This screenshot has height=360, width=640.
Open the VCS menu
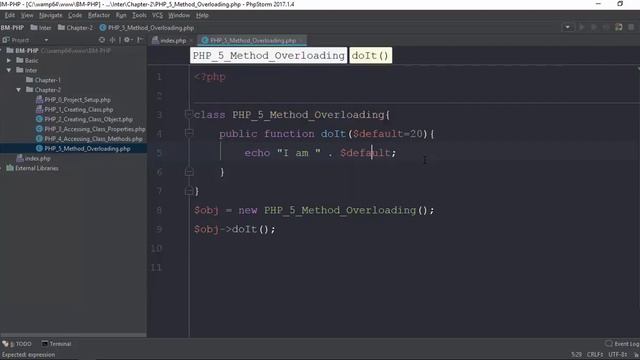pyautogui.click(x=157, y=15)
